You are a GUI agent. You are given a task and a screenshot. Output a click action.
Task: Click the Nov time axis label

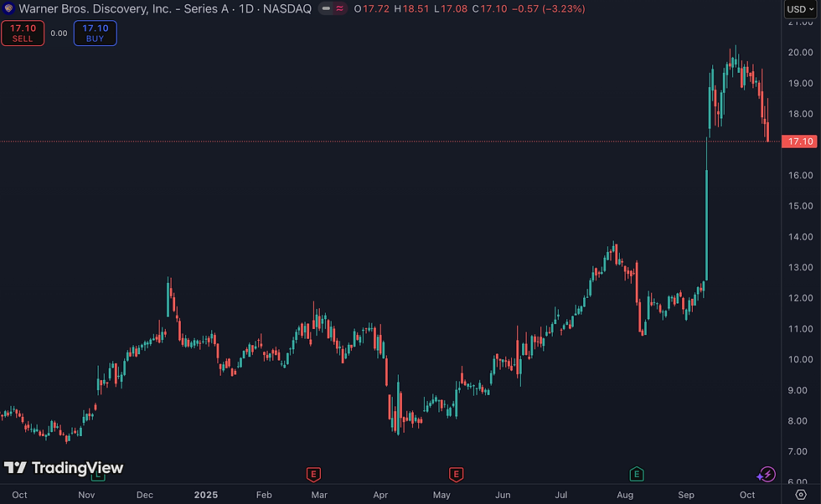[x=86, y=495]
